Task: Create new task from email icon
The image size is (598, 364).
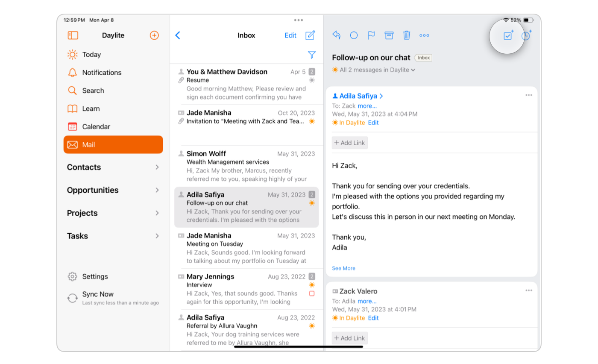Action: pyautogui.click(x=507, y=36)
